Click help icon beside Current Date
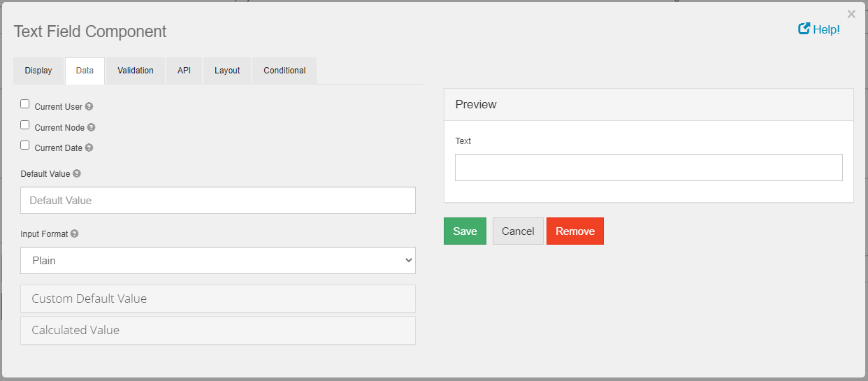The image size is (868, 381). point(89,148)
